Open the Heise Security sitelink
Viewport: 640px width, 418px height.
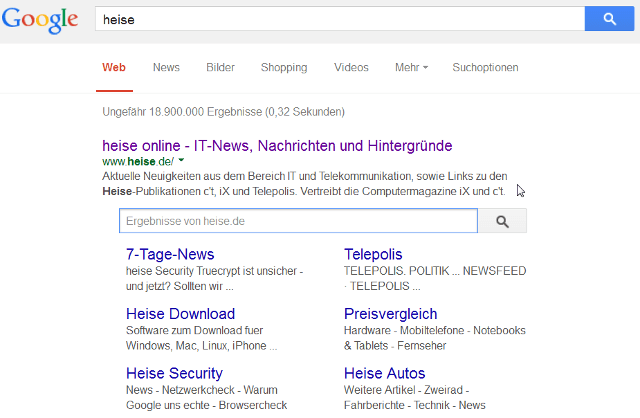[x=174, y=374]
